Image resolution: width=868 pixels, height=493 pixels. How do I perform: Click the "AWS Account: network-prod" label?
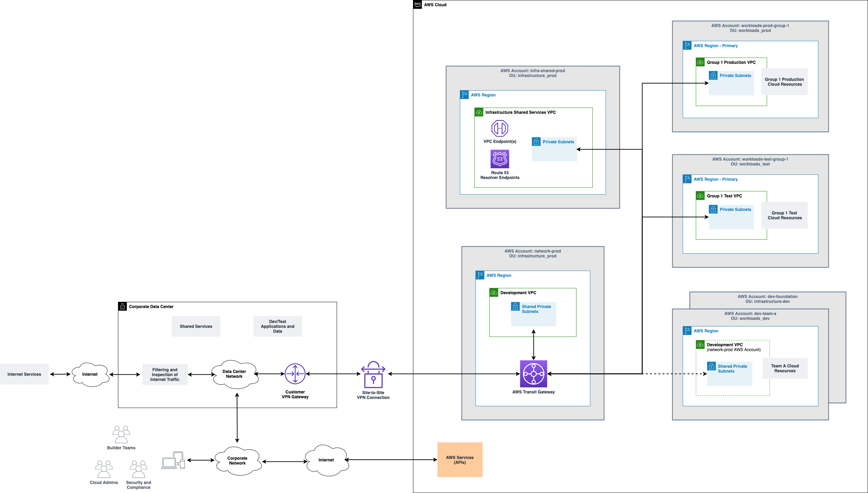(x=533, y=251)
